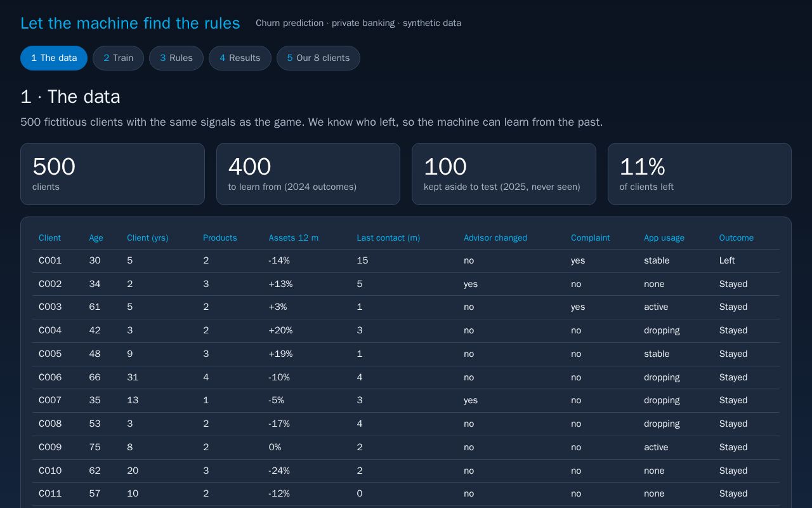Click the 'Client (yrs)' column header
812x508 pixels.
click(147, 237)
